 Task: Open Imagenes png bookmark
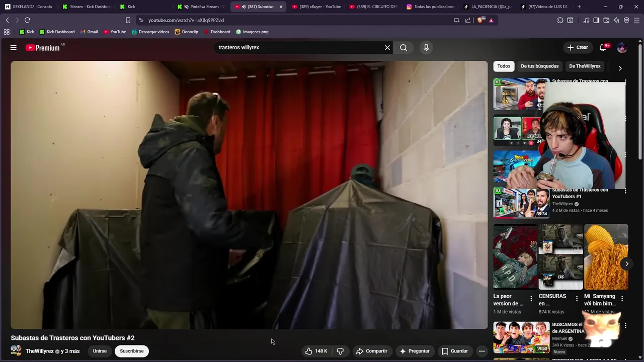coord(252,32)
